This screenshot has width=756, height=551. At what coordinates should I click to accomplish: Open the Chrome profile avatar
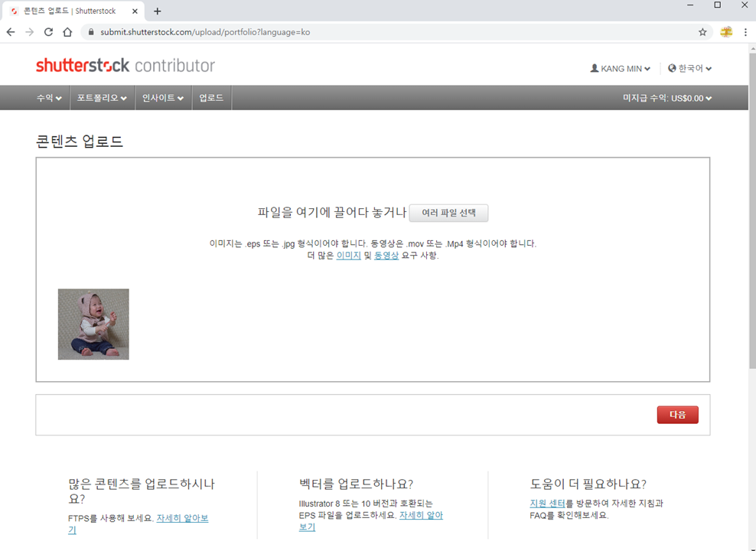726,32
